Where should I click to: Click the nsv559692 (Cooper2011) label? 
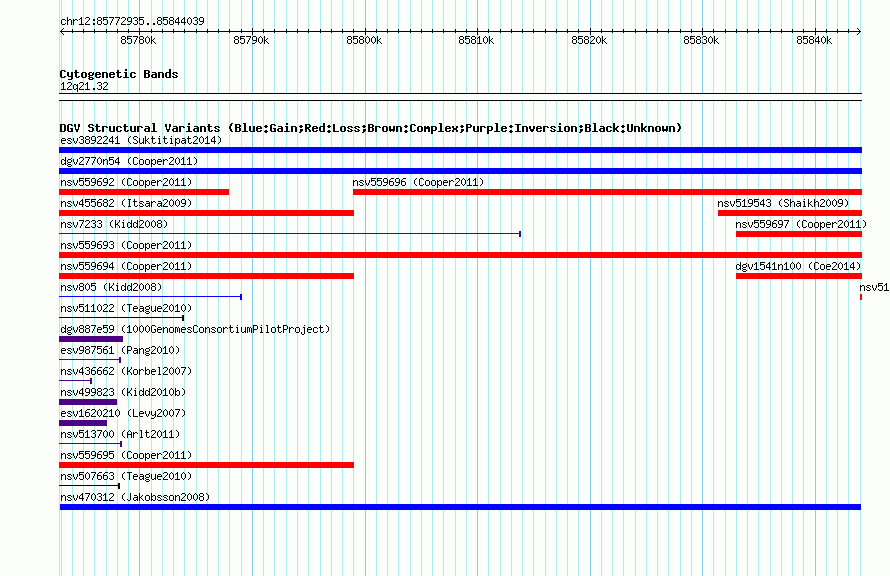(126, 182)
